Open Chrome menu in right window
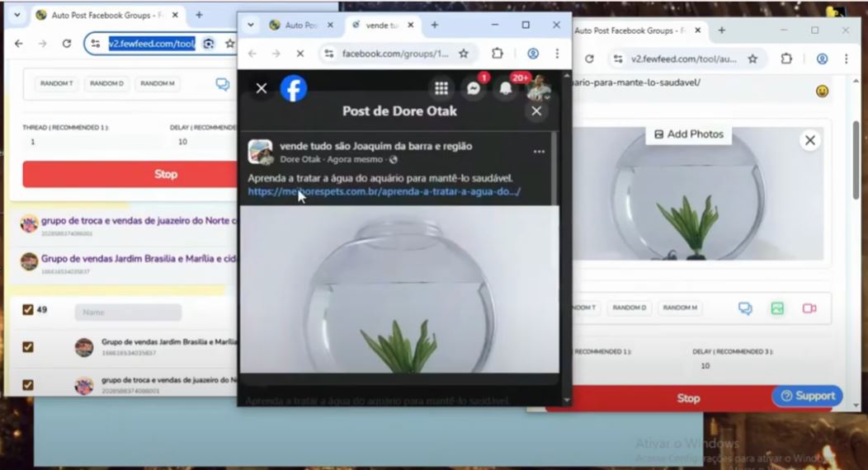 tap(846, 59)
